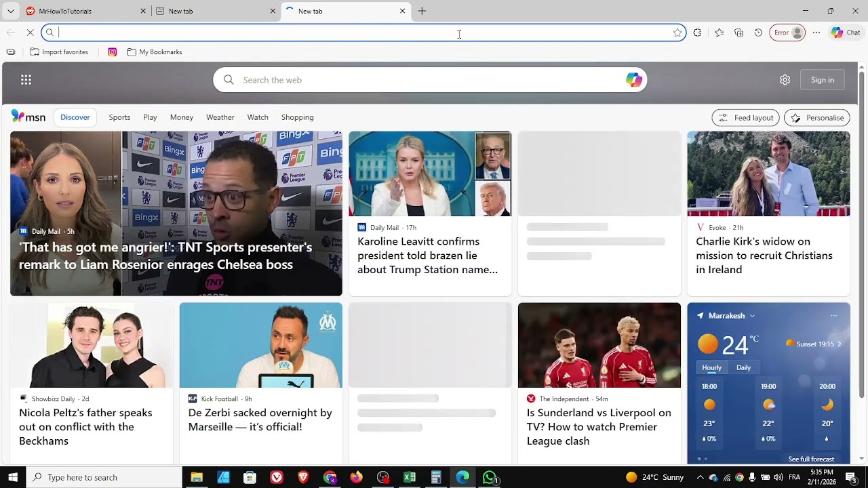Stop loading the page
The width and height of the screenshot is (868, 488).
(x=30, y=33)
